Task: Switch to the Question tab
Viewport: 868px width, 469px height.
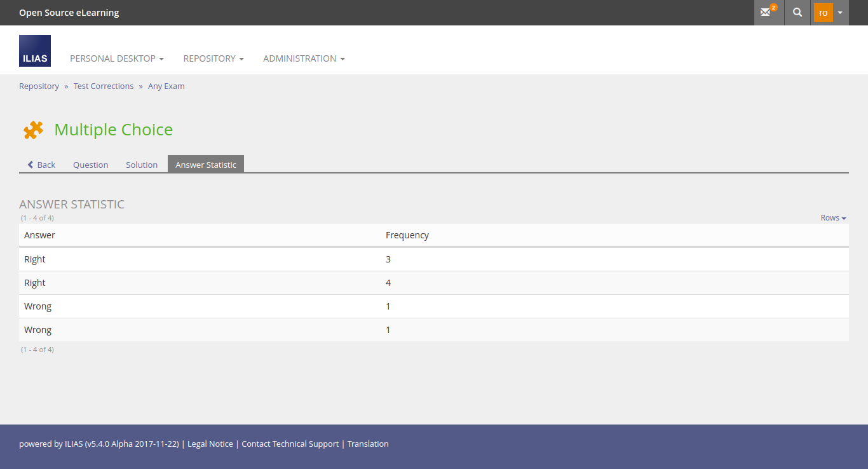Action: click(90, 165)
